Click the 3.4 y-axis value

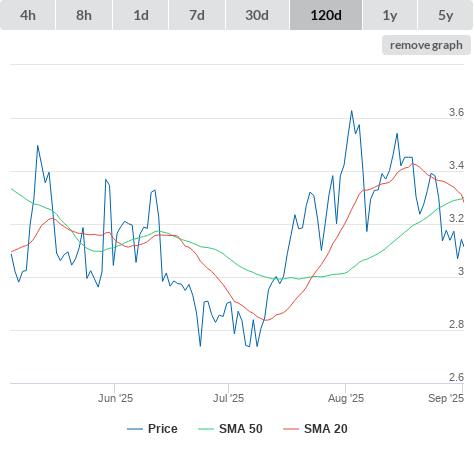pos(456,165)
